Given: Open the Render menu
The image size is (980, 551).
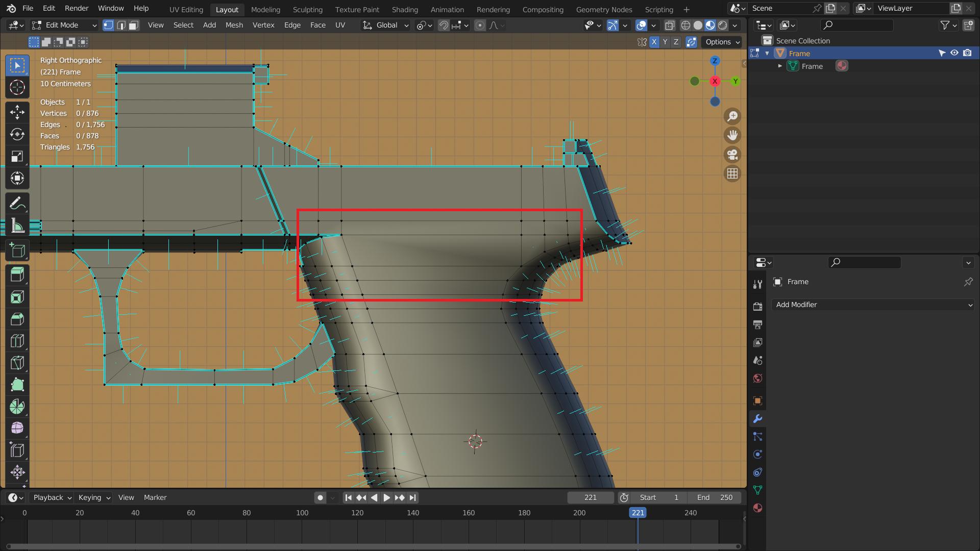Looking at the screenshot, I should coord(77,9).
